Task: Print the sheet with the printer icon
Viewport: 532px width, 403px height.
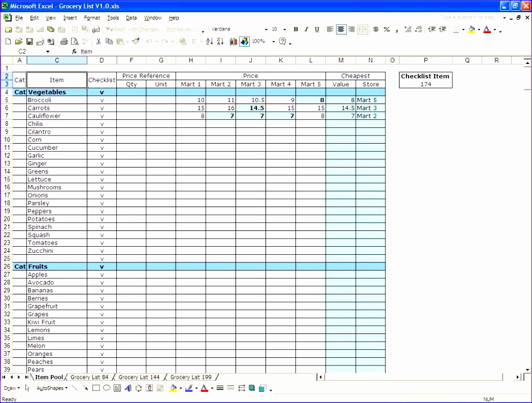Action: coord(64,42)
